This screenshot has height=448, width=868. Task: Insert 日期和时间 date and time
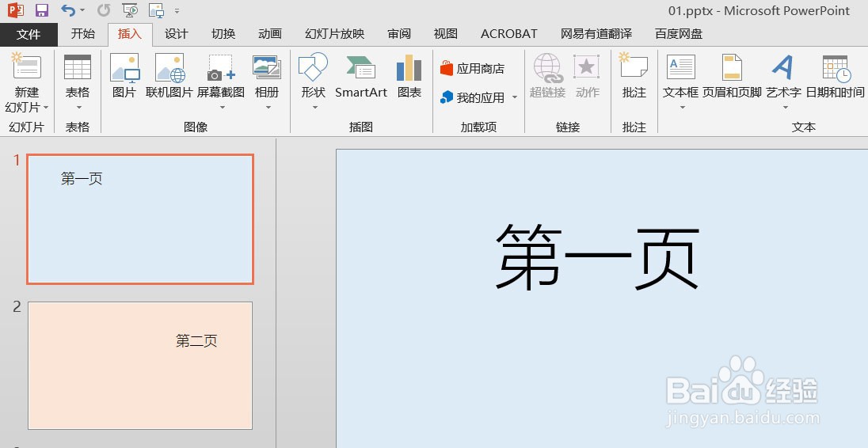coord(836,76)
